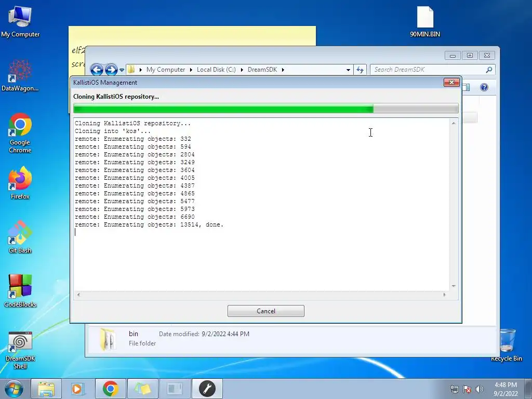Click the volume speaker tray icon

tap(480, 389)
